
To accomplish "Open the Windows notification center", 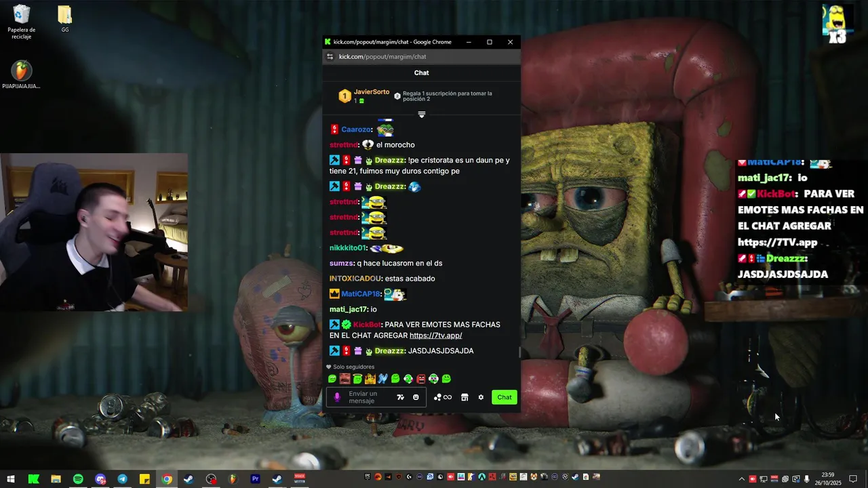I will click(x=853, y=479).
